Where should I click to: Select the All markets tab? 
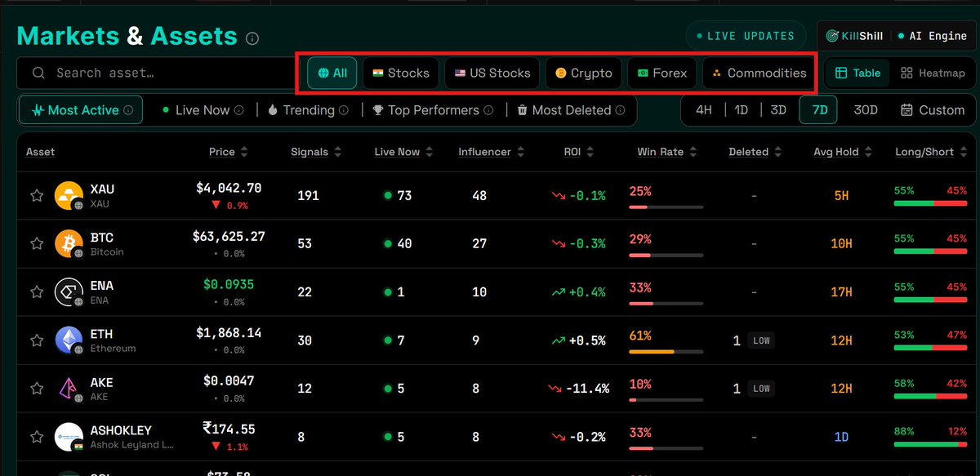332,73
